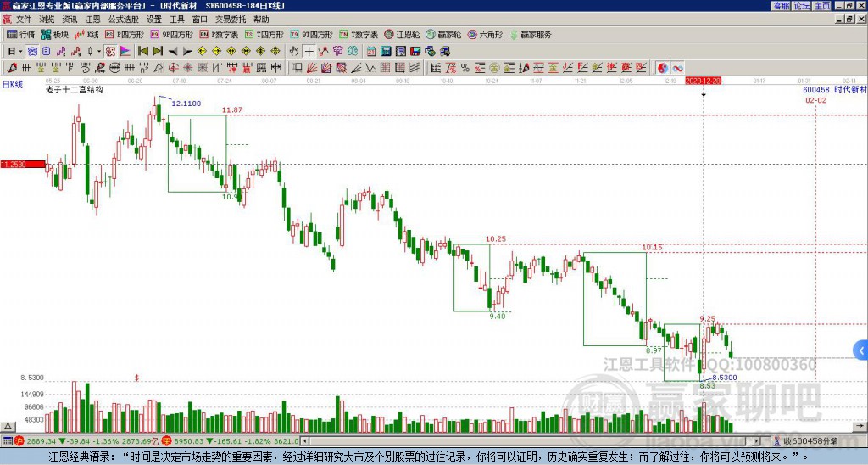This screenshot has width=868, height=465.
Task: Select the zigzag wave line tool
Action: coord(370,68)
